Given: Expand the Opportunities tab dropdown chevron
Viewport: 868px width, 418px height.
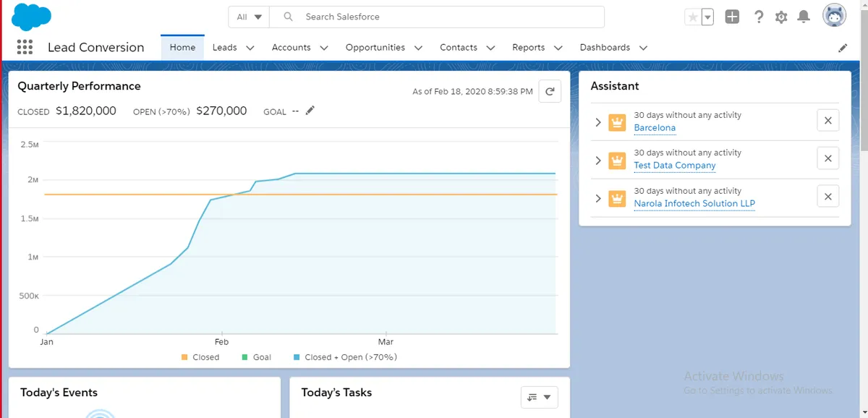Looking at the screenshot, I should 418,48.
